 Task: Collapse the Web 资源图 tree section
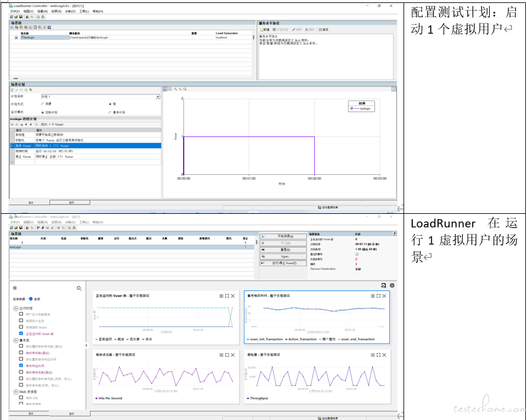16,392
